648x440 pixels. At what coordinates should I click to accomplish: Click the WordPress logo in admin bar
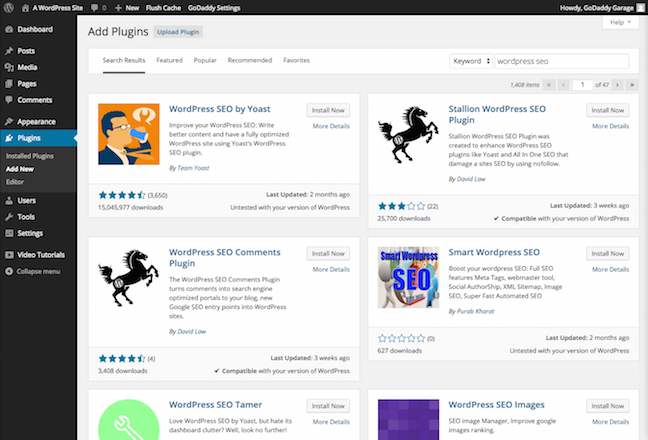[x=8, y=7]
